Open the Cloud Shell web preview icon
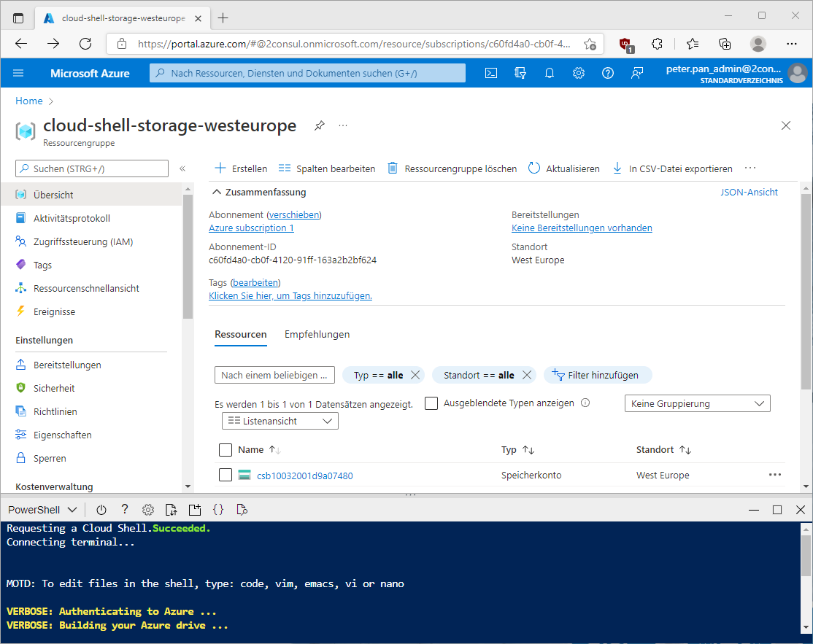Screen dimensions: 813x644 (x=242, y=510)
